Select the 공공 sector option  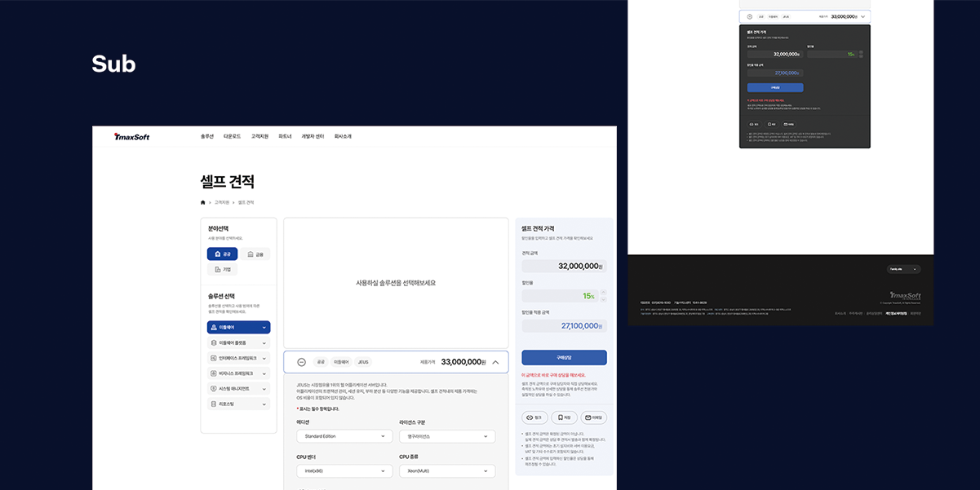click(222, 254)
